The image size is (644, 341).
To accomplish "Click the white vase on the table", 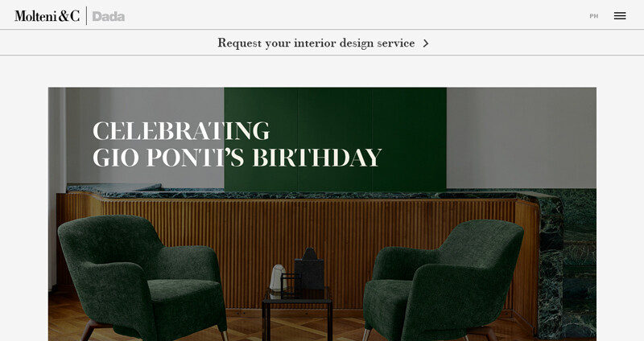I will point(278,277).
